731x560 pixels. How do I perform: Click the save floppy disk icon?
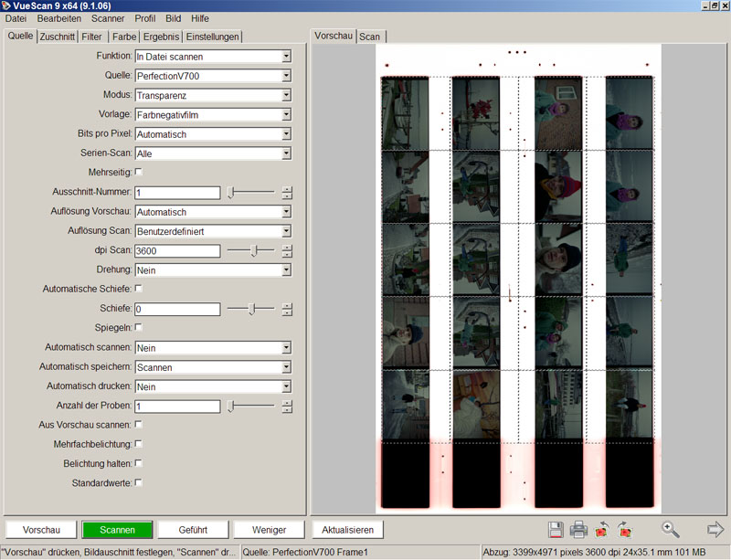[x=555, y=529]
